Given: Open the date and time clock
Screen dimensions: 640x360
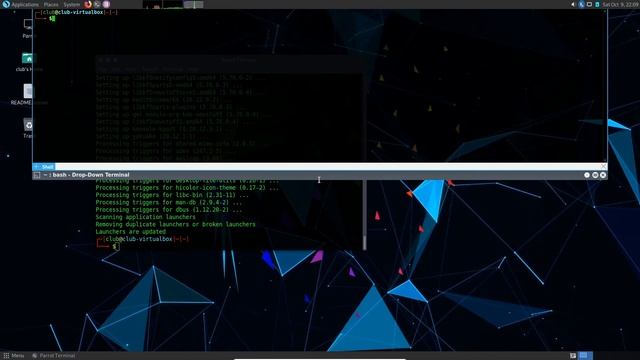Looking at the screenshot, I should (621, 4).
